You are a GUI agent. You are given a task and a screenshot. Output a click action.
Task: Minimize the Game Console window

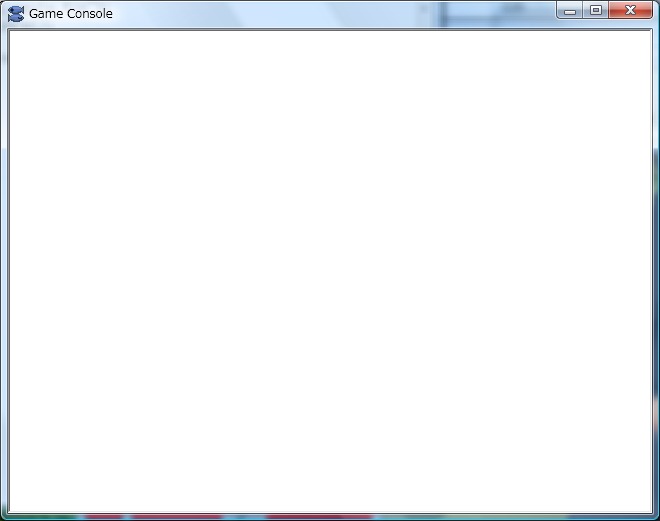[570, 10]
